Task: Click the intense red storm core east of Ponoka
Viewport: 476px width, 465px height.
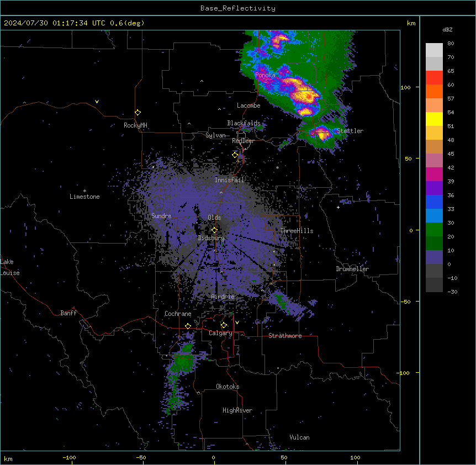Action: [x=309, y=97]
